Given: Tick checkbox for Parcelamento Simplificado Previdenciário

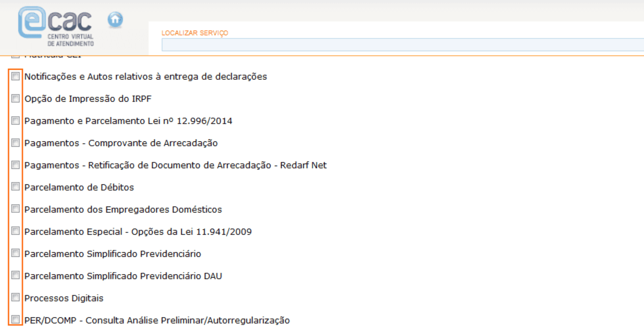Looking at the screenshot, I should (x=16, y=253).
